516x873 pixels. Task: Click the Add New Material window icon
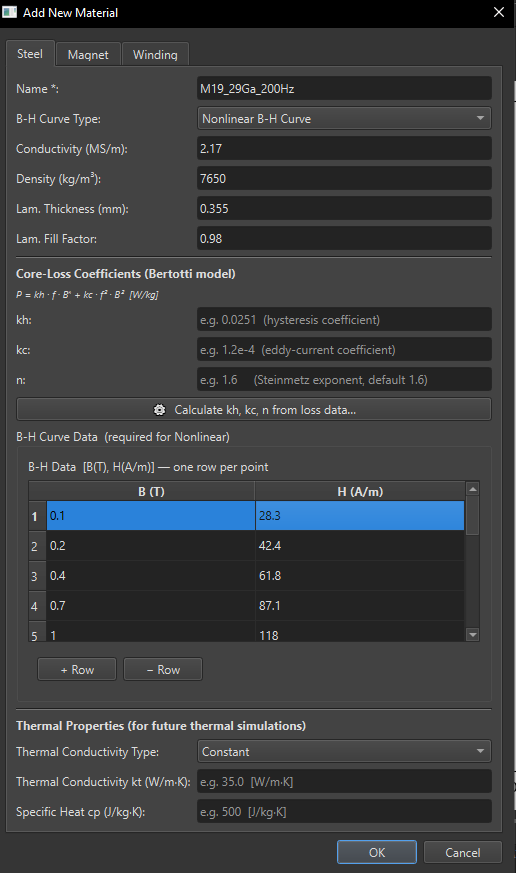coord(10,12)
